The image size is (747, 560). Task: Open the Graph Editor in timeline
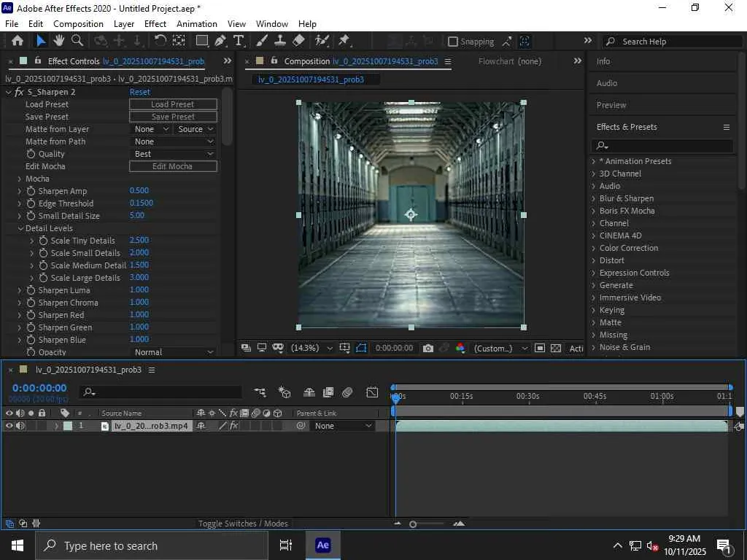coord(372,392)
